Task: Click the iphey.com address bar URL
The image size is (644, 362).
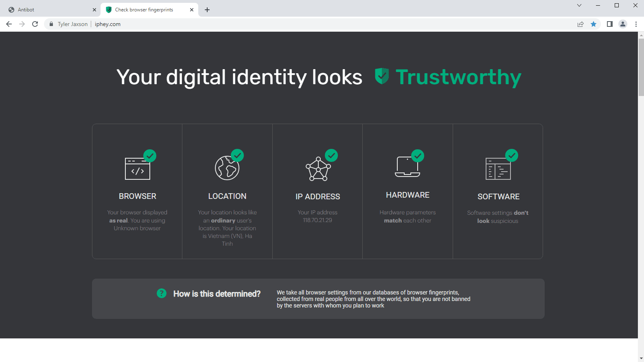Action: click(x=107, y=24)
